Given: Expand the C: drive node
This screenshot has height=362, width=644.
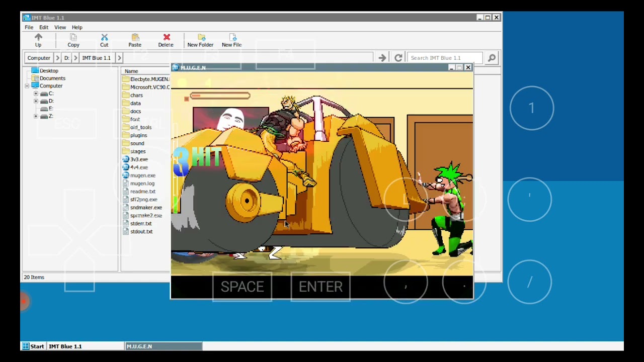Looking at the screenshot, I should (x=36, y=94).
